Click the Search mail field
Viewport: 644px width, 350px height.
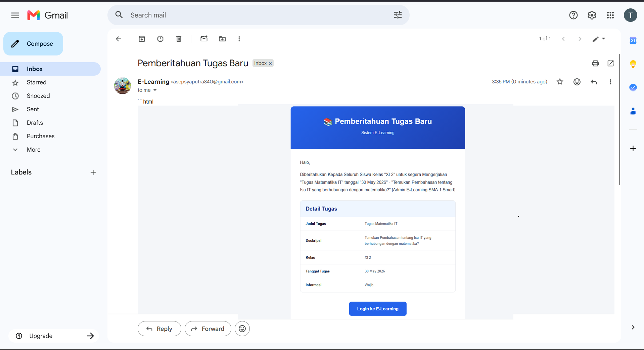(x=259, y=15)
